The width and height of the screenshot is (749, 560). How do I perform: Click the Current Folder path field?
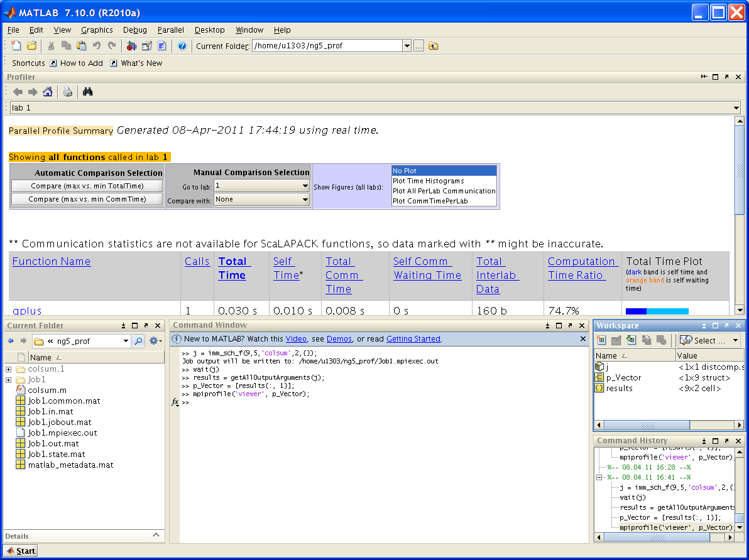click(x=327, y=46)
